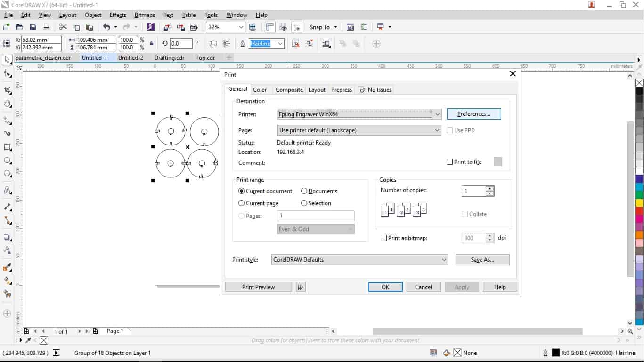Click the Lock ratio padlock icon
Viewport: 644px width, 362px height.
click(x=151, y=44)
